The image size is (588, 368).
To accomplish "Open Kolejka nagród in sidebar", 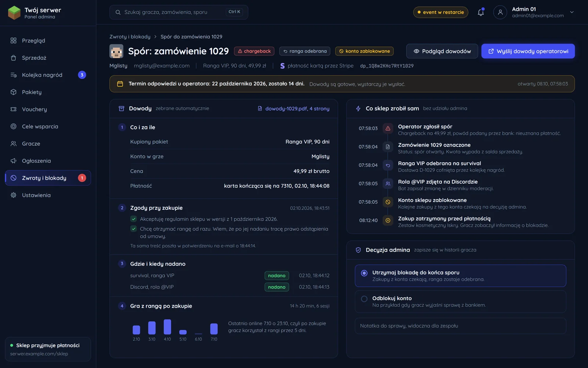I will tap(48, 75).
